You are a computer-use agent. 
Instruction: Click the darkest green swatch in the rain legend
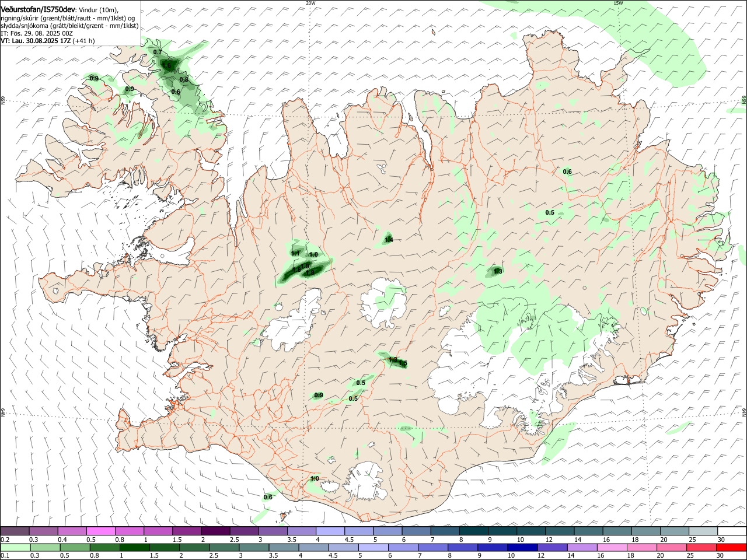coord(134,547)
